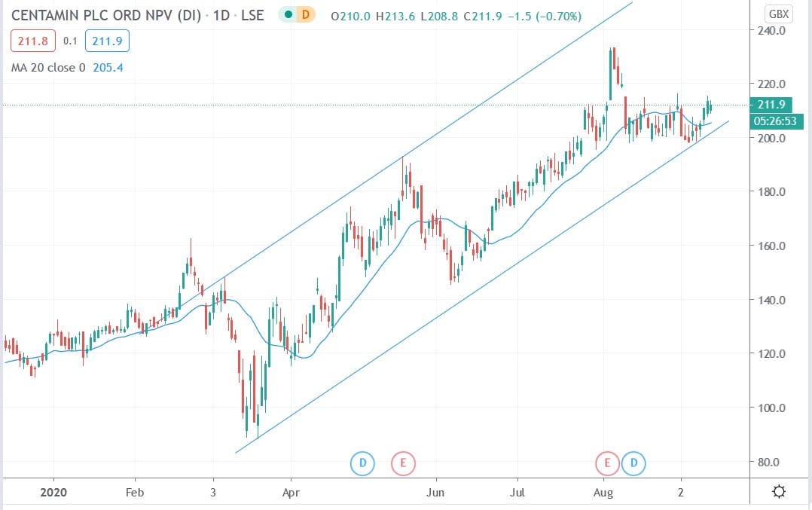Click the 2020 label on the time axis
Viewport: 812px width, 510px height.
[53, 493]
